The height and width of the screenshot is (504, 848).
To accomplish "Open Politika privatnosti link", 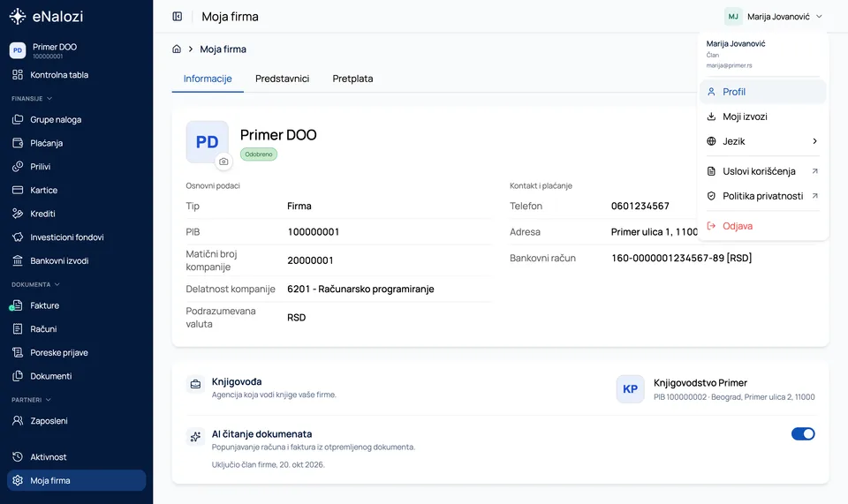I will coord(762,196).
